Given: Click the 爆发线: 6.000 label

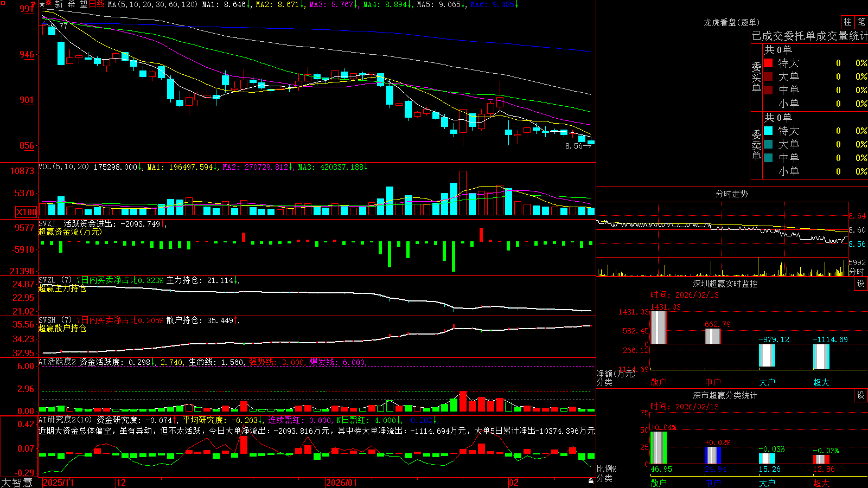Looking at the screenshot, I should [x=339, y=362].
